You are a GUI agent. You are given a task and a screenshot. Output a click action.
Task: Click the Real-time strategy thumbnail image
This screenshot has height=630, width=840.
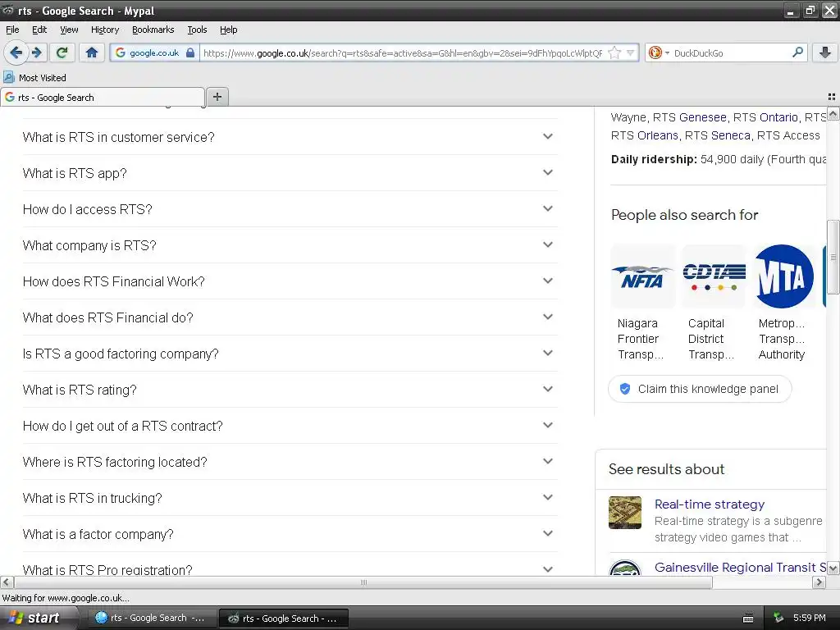(624, 513)
